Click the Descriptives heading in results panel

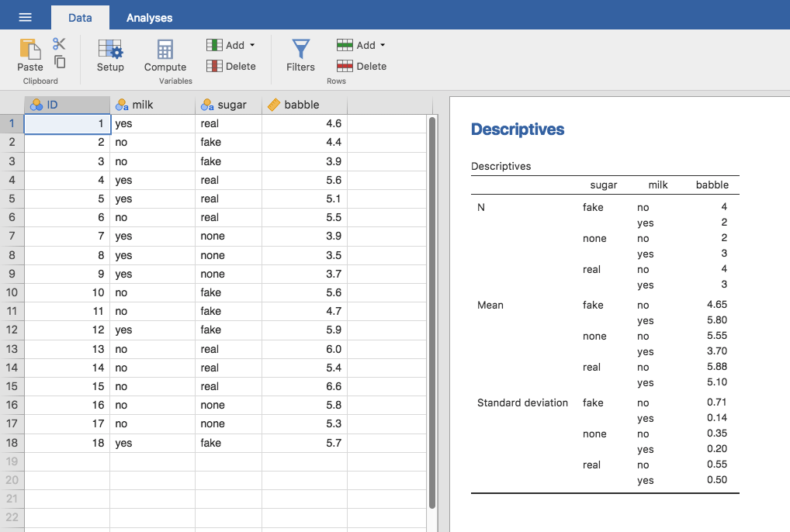click(x=517, y=130)
